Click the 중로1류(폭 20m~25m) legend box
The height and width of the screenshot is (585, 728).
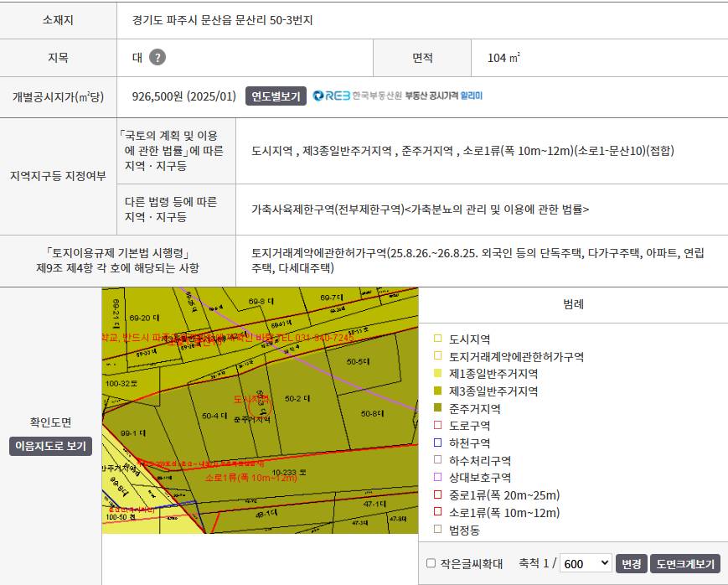(437, 494)
